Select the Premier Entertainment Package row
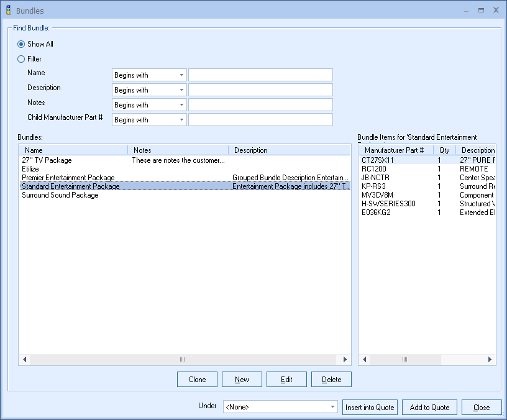Viewport: 507px width, 420px height. (68, 178)
